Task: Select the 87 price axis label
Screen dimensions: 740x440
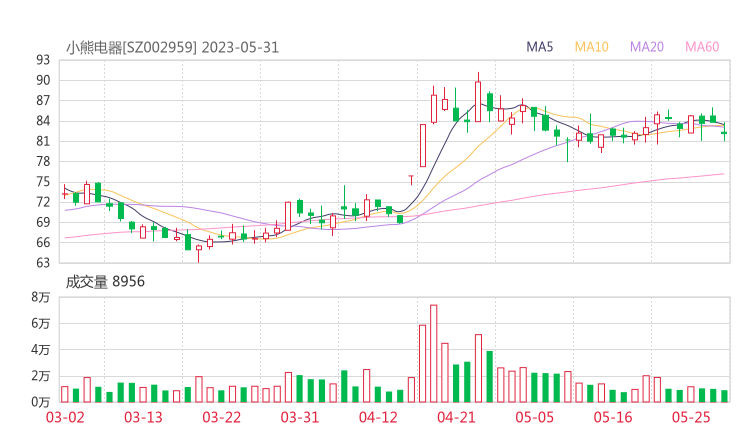Action: pyautogui.click(x=43, y=101)
